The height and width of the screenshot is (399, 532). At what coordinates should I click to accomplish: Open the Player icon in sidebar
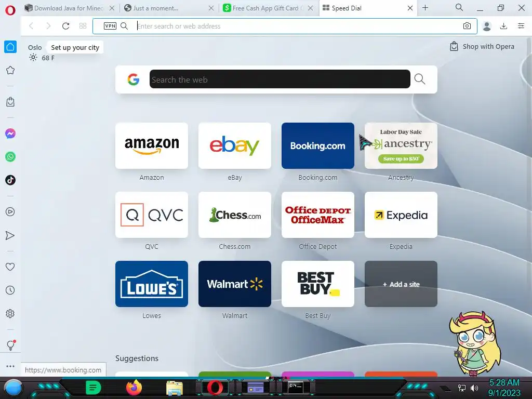[10, 212]
